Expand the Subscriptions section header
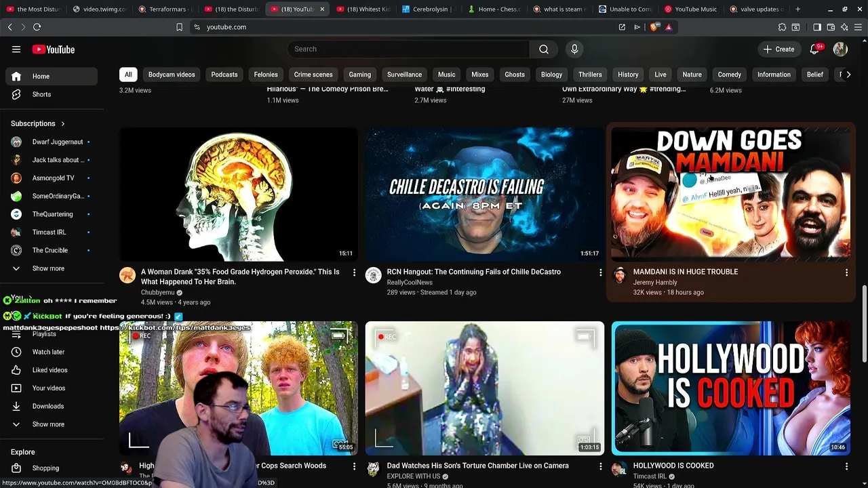 click(38, 123)
